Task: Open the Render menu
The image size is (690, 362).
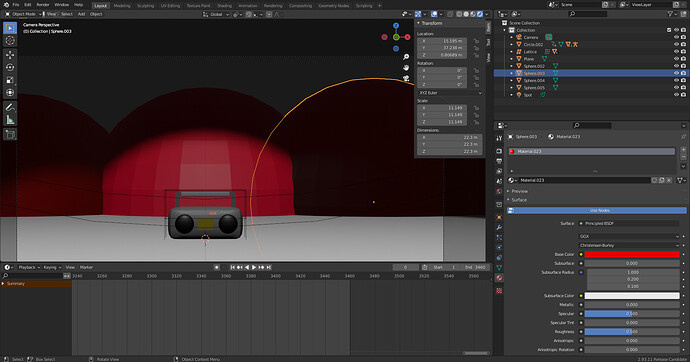Action: click(x=43, y=5)
